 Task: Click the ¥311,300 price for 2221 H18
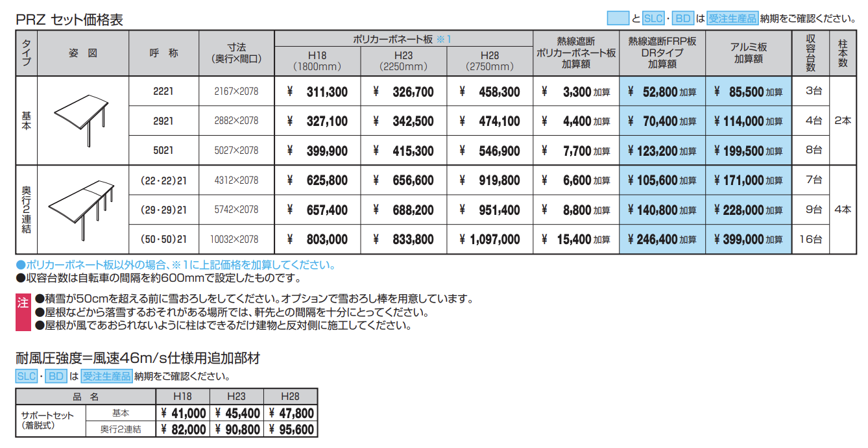pos(318,92)
